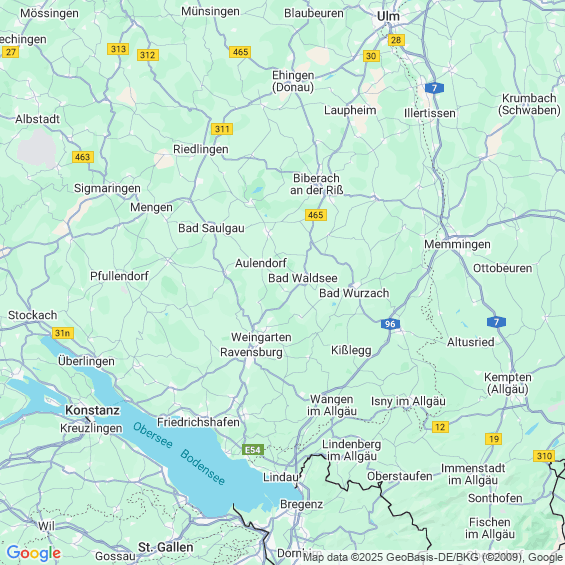Click the Ravensburg town label

pos(252,352)
